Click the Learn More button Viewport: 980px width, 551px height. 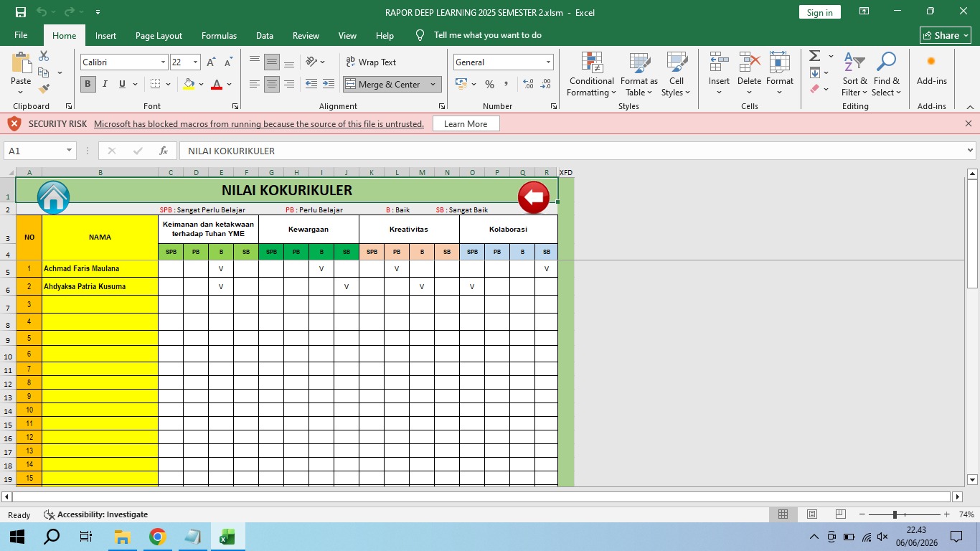(x=466, y=124)
